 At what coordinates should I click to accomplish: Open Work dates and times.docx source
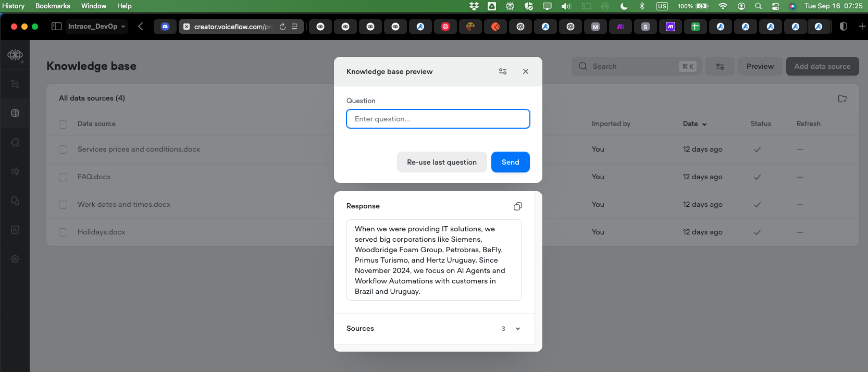click(x=124, y=204)
